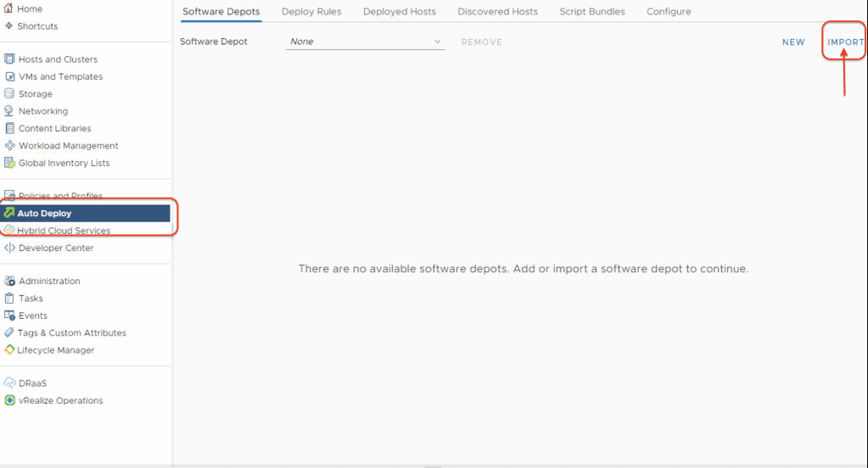Go to Administration

(48, 281)
